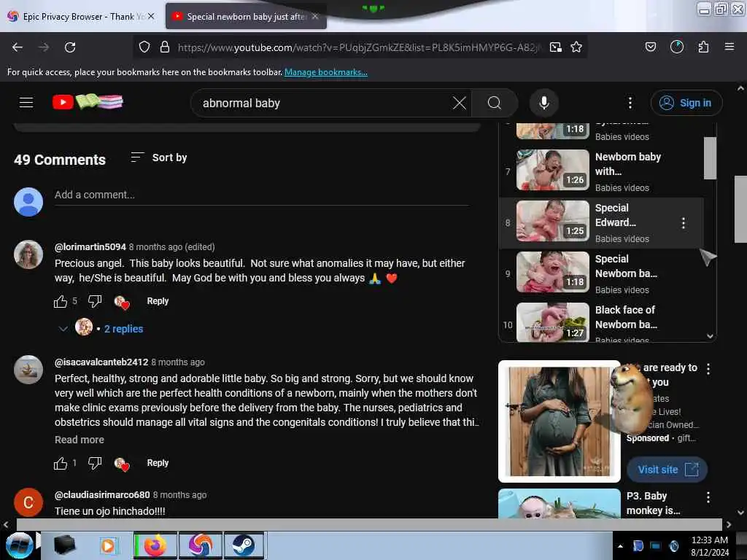This screenshot has height=560, width=747.
Task: Like the comment by @isacavalcanteb2412
Action: (x=61, y=463)
